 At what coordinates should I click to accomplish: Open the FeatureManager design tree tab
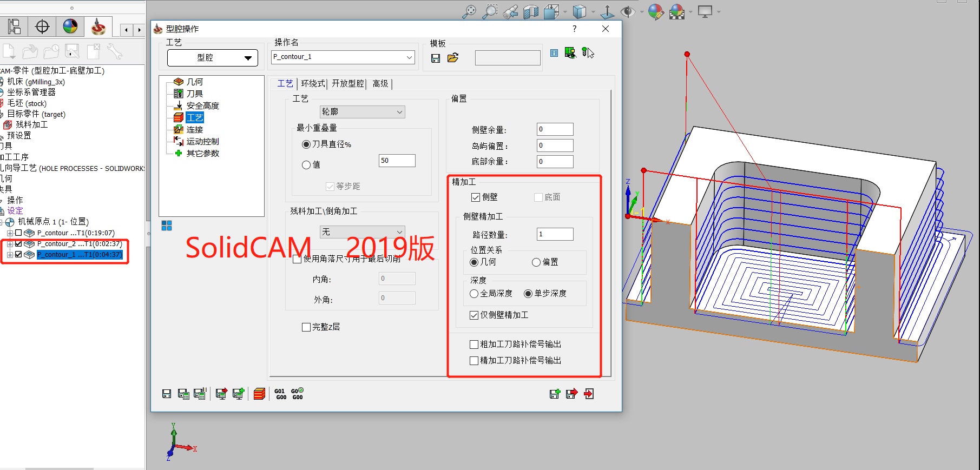point(14,27)
